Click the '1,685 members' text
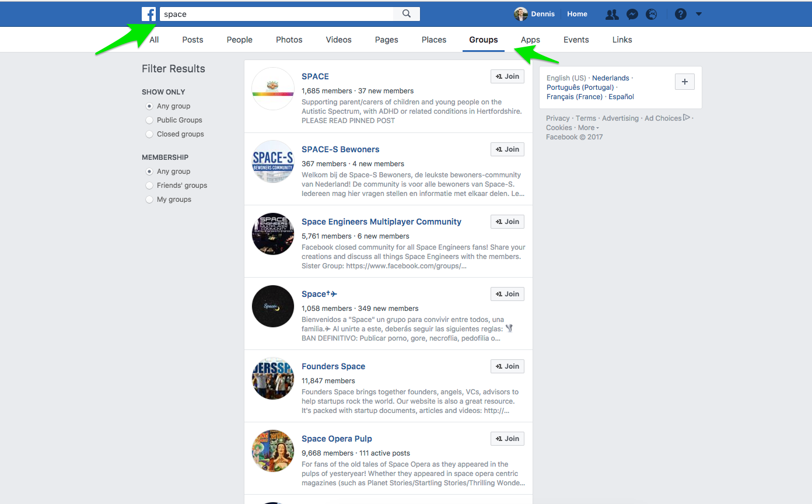 [x=327, y=91]
